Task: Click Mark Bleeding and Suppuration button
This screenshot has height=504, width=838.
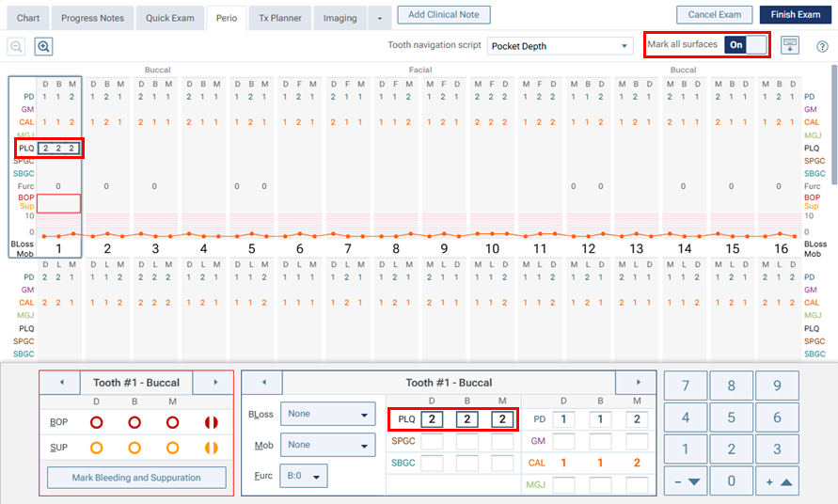Action: (x=136, y=478)
